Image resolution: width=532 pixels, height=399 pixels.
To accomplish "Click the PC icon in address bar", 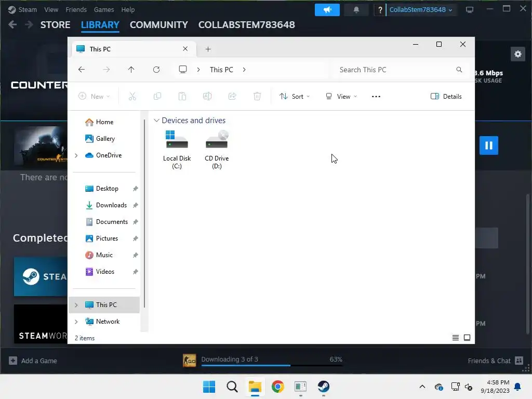I will pos(183,70).
